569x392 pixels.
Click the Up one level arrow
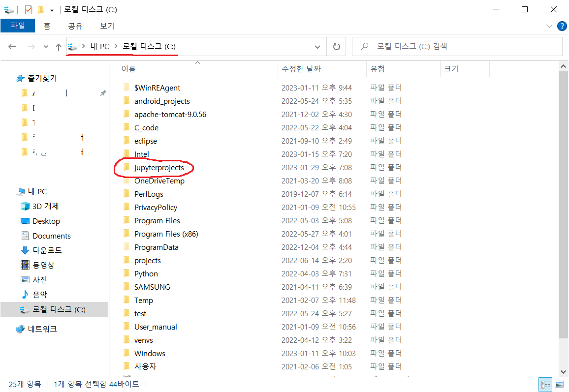58,46
